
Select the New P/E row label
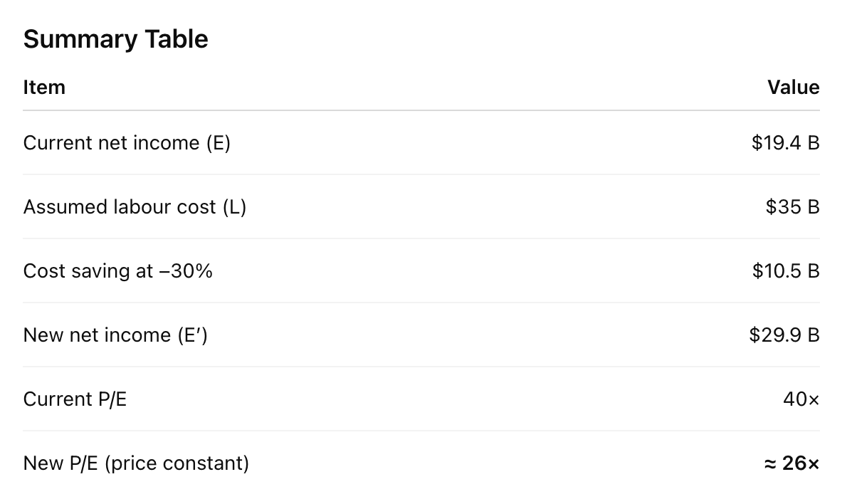click(x=61, y=463)
